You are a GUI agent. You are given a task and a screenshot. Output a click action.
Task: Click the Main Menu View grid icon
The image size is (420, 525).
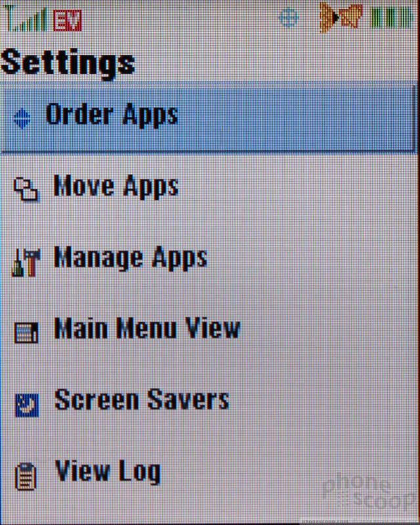click(26, 333)
